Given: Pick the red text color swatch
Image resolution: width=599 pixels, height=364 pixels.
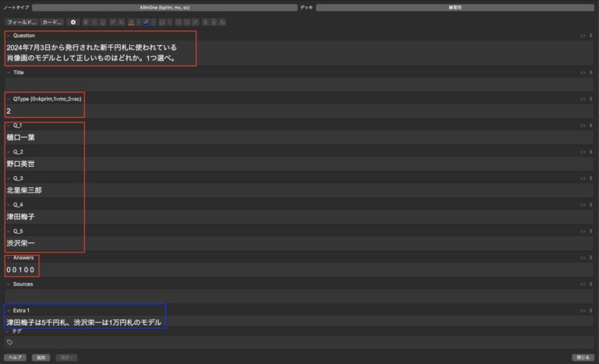Looking at the screenshot, I should 132,22.
